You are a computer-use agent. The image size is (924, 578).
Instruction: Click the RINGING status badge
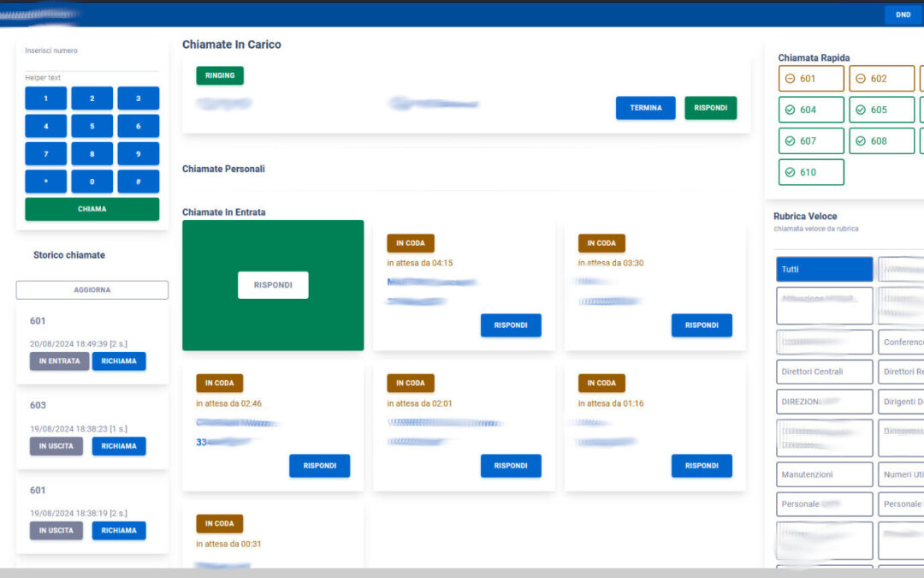pyautogui.click(x=219, y=75)
